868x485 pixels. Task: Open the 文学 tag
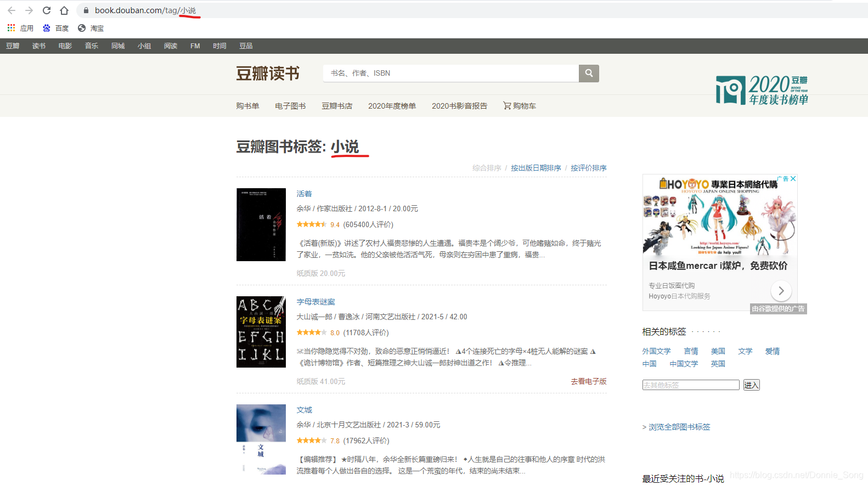(x=745, y=351)
